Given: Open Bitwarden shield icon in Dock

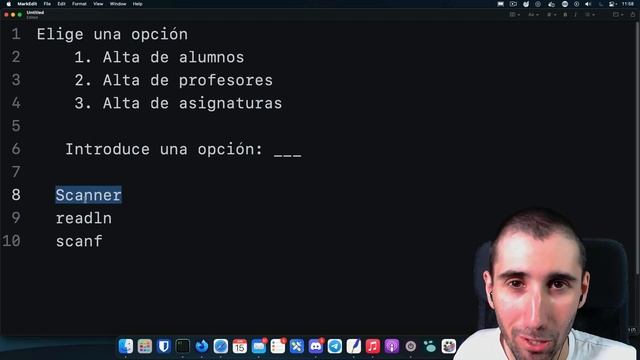Looking at the screenshot, I should click(164, 347).
